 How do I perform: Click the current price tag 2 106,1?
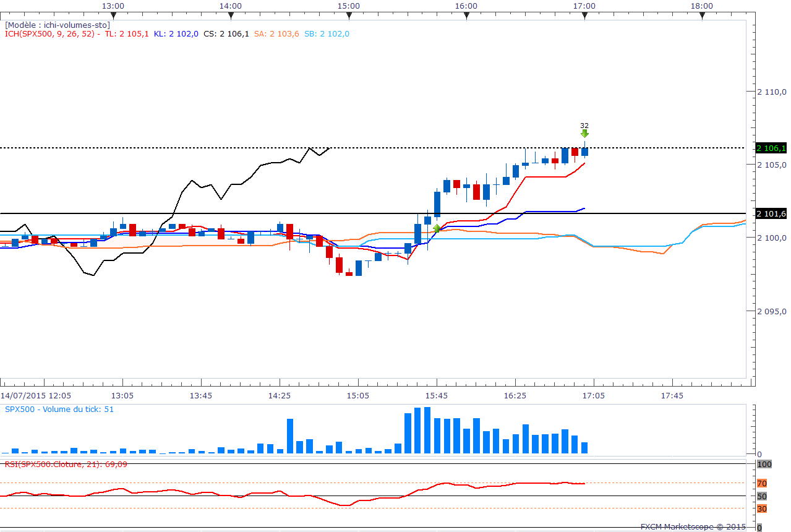tap(771, 148)
